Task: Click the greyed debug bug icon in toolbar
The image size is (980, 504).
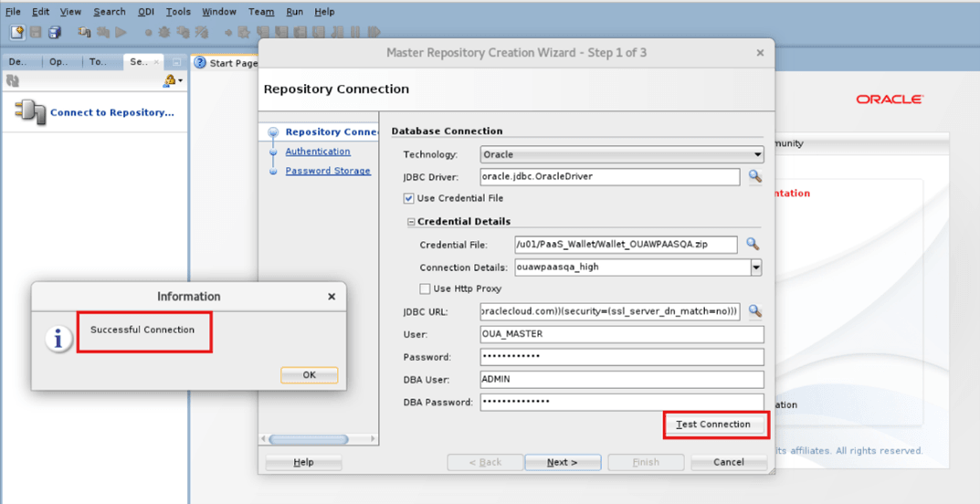Action: [x=165, y=31]
